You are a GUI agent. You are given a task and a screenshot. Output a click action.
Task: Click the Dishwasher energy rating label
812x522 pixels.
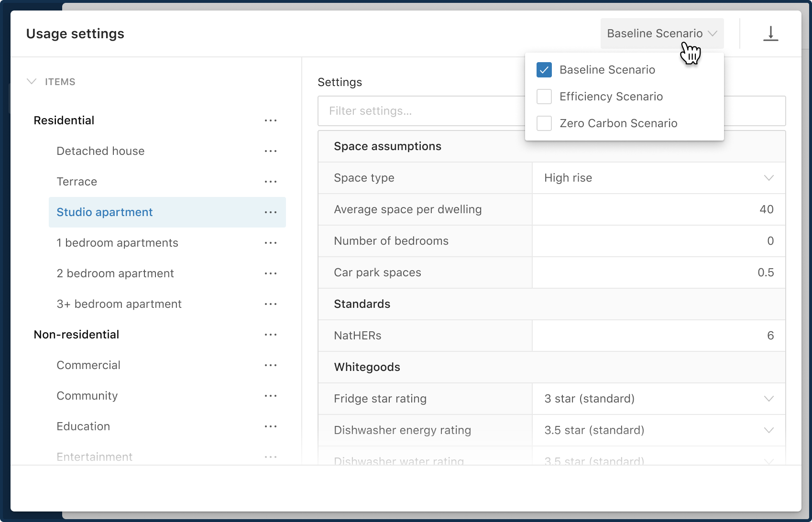click(x=403, y=430)
